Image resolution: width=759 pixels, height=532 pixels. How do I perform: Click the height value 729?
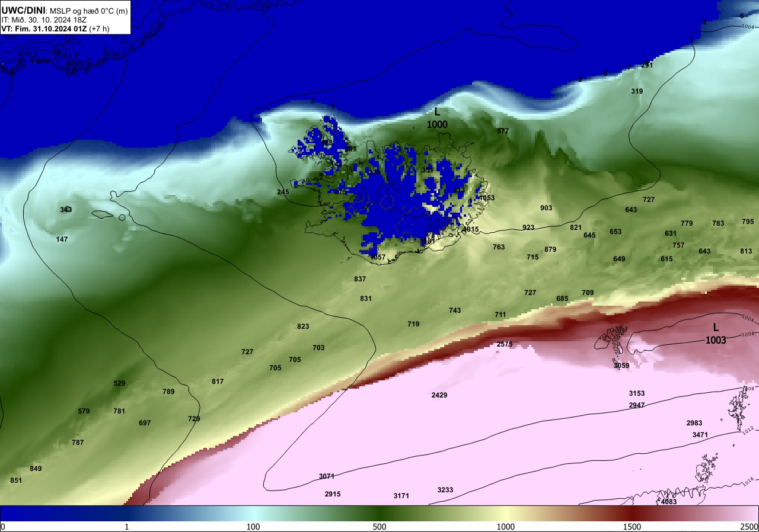coord(194,419)
